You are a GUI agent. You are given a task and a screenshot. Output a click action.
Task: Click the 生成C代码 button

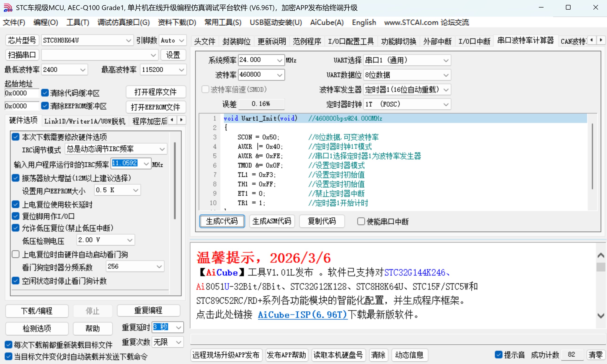pyautogui.click(x=222, y=221)
